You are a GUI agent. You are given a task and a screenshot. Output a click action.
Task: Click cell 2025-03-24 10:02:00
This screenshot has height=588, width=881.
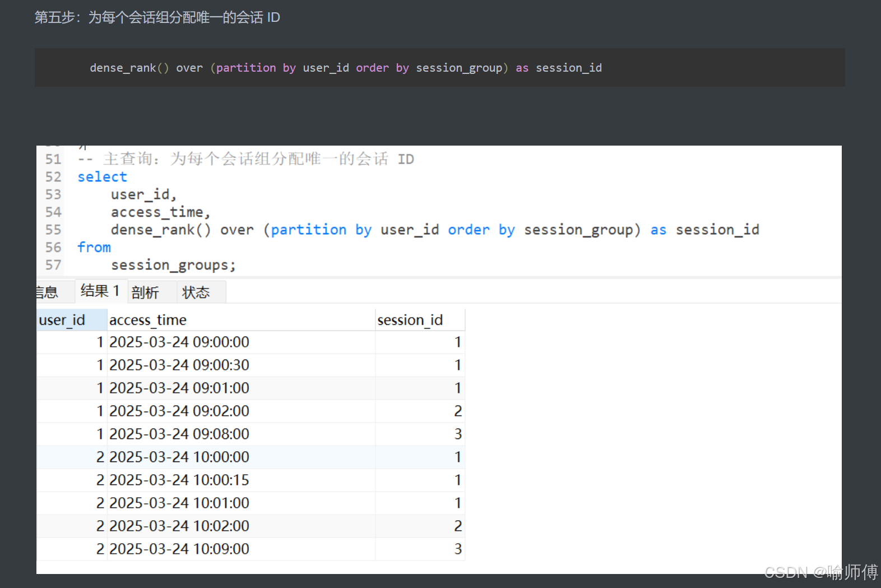click(x=241, y=526)
